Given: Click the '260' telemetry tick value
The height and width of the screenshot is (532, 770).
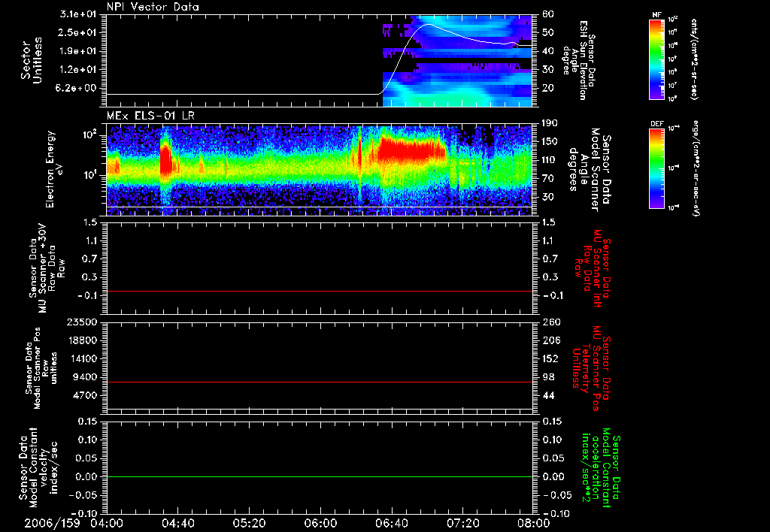Looking at the screenshot, I should point(550,322).
